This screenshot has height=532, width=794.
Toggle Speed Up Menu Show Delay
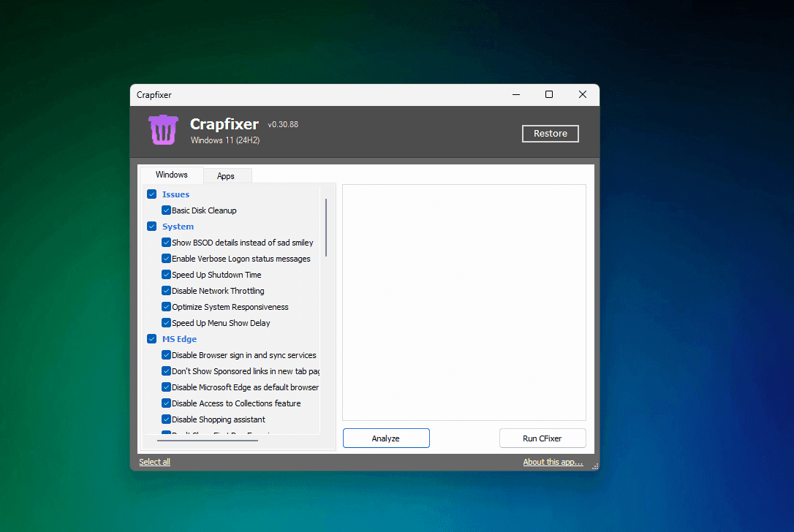pos(166,322)
